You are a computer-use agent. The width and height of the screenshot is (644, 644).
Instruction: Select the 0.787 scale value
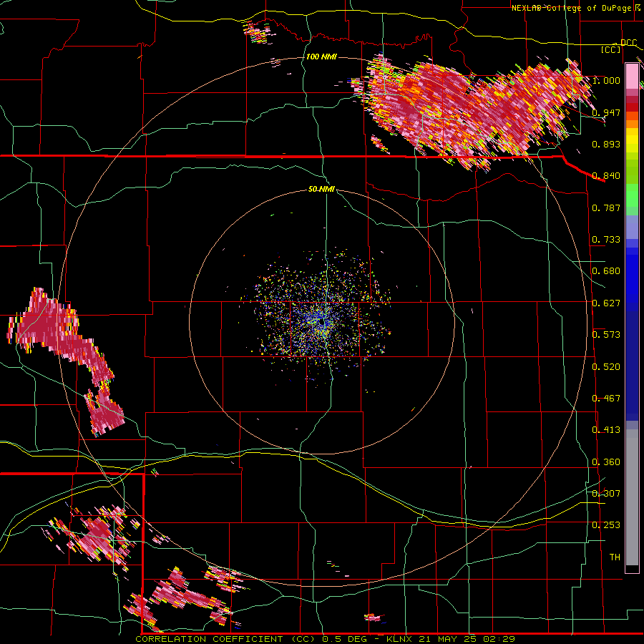[x=606, y=208]
